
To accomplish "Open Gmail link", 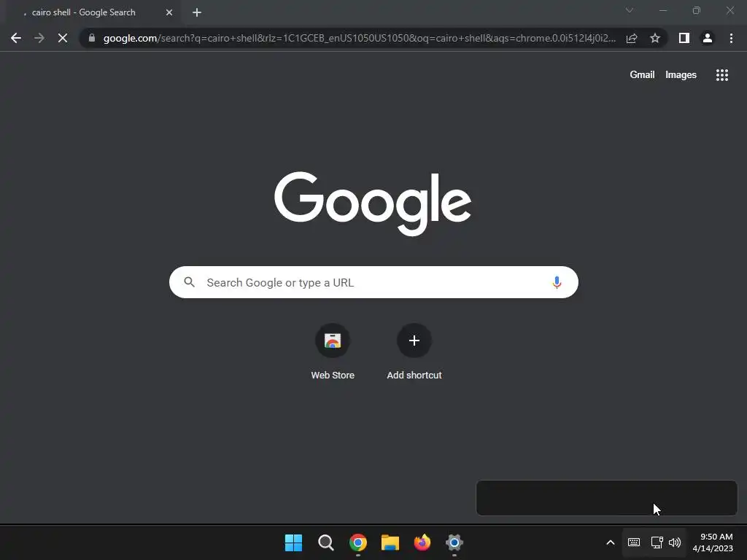I will pyautogui.click(x=642, y=75).
